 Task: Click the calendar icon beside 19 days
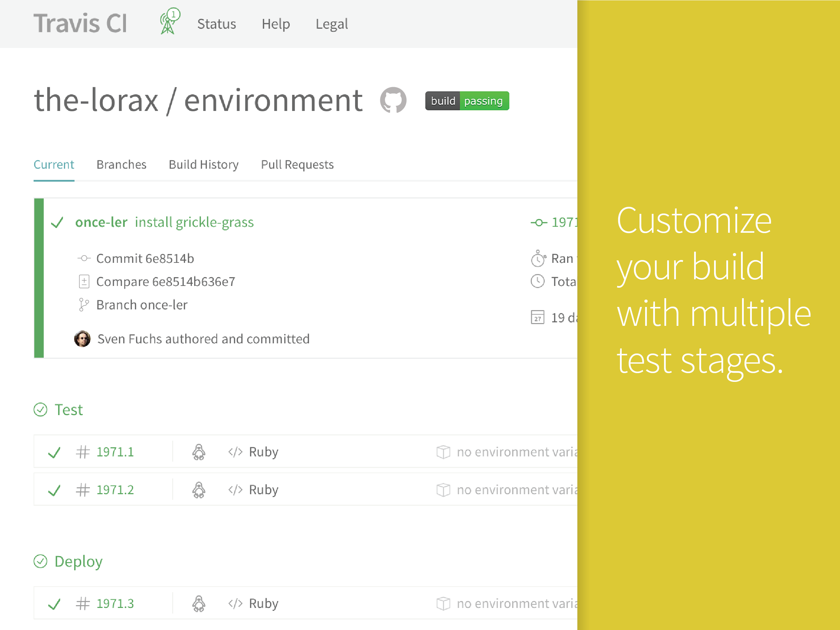tap(537, 317)
